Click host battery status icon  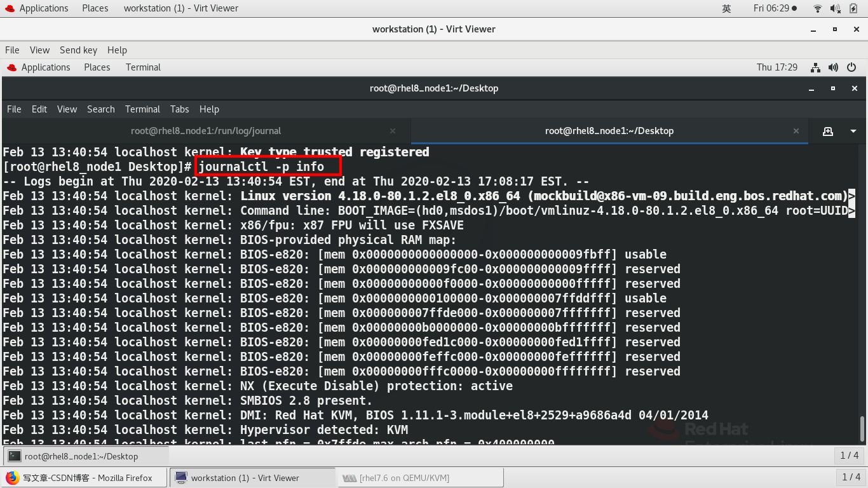(854, 8)
